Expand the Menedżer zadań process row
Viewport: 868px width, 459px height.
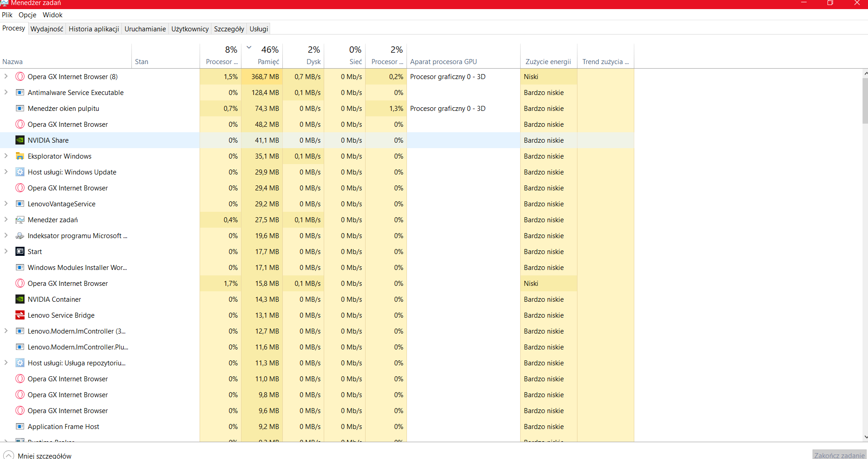tap(6, 220)
